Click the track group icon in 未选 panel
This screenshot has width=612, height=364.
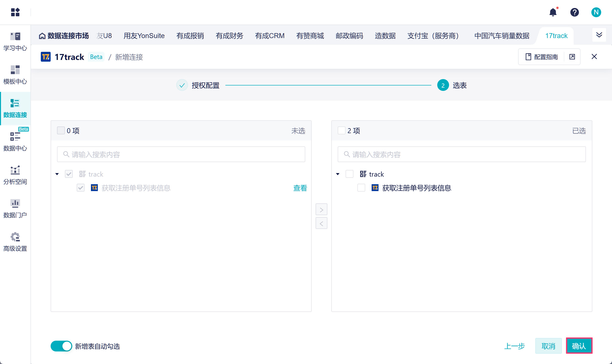[x=83, y=174]
